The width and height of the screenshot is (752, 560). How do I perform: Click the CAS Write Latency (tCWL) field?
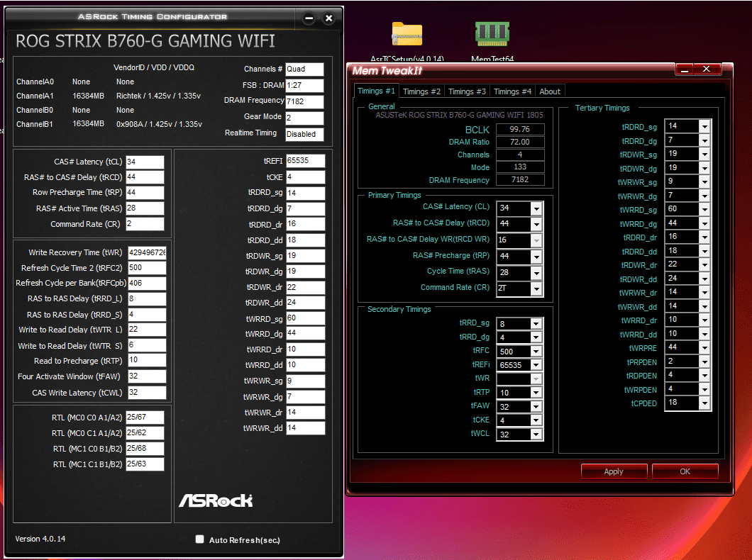(147, 392)
